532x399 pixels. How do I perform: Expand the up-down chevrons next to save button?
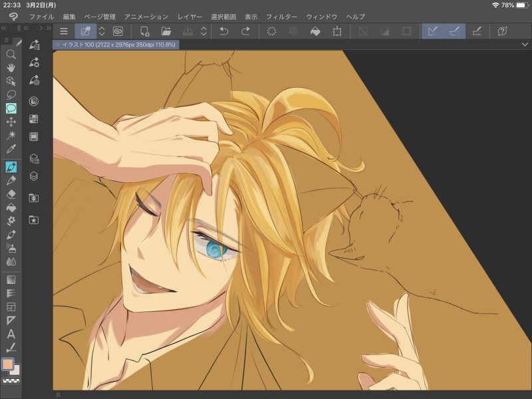coord(203,31)
